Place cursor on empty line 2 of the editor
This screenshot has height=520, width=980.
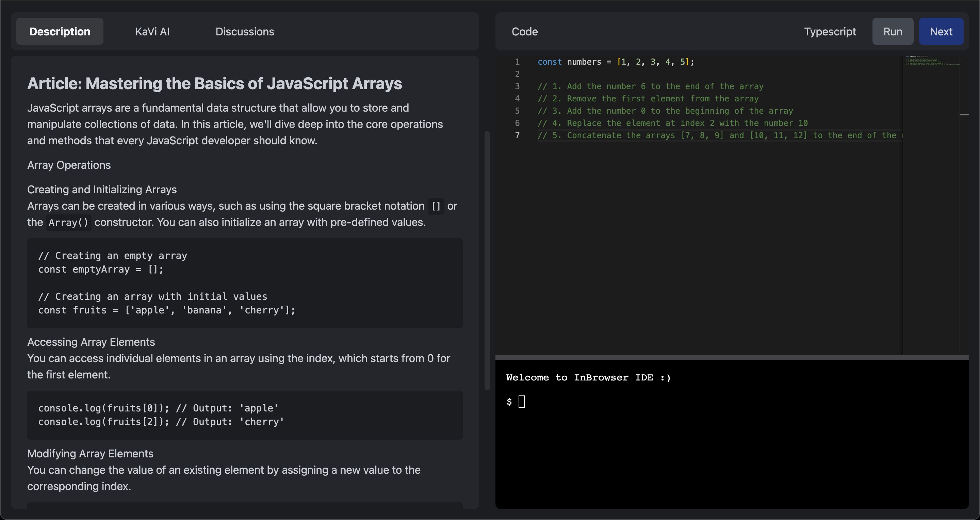609,74
